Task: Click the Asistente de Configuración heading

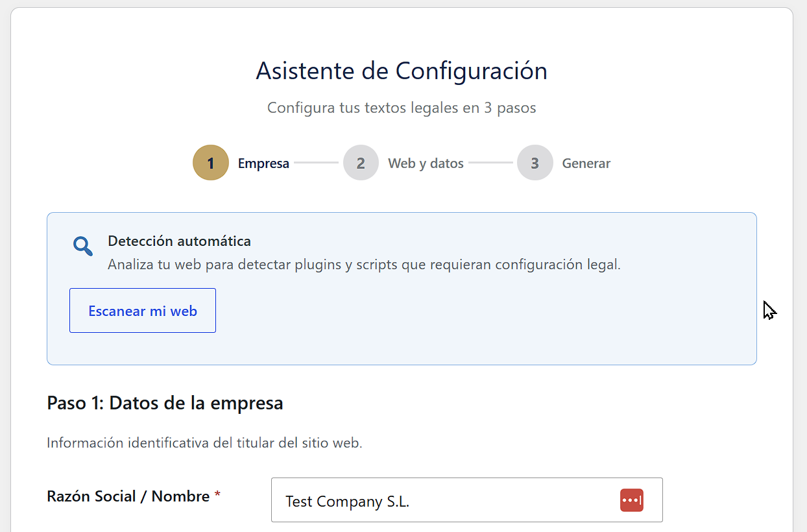Action: point(402,70)
